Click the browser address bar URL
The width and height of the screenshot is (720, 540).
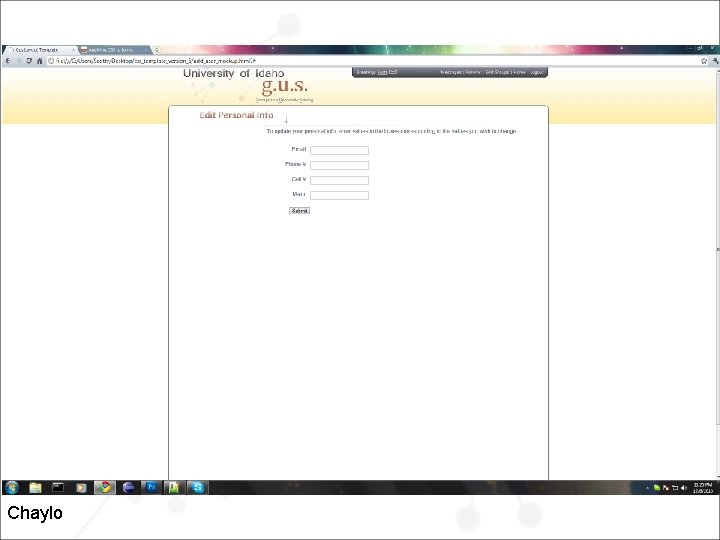click(156, 61)
